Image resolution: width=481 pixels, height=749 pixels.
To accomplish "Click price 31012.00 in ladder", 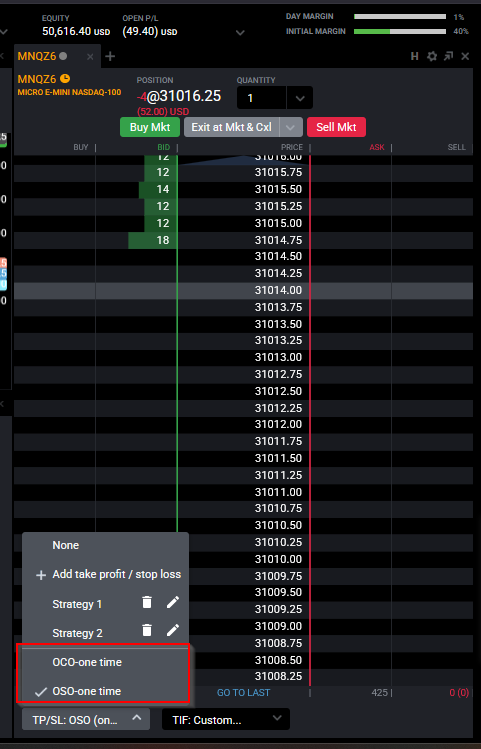I will pos(278,424).
